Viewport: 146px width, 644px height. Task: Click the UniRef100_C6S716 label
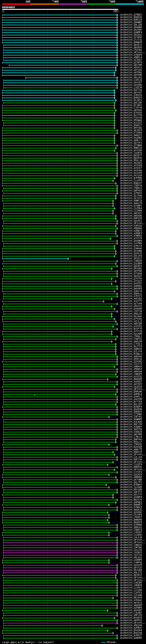(x=131, y=555)
